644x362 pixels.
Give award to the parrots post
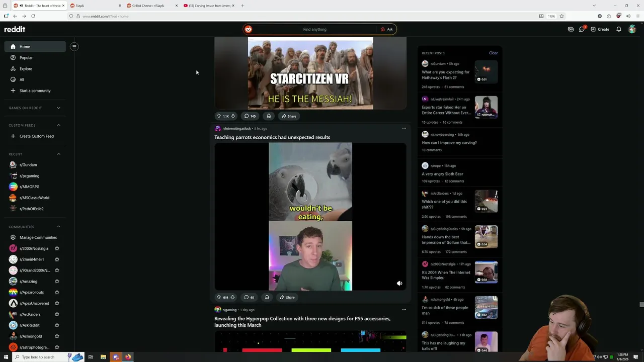tap(267, 297)
